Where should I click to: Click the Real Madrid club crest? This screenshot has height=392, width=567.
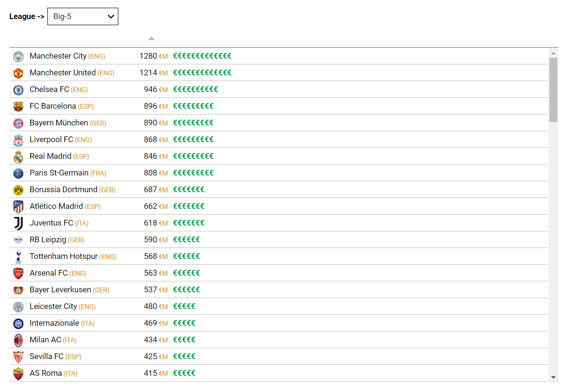(x=19, y=156)
